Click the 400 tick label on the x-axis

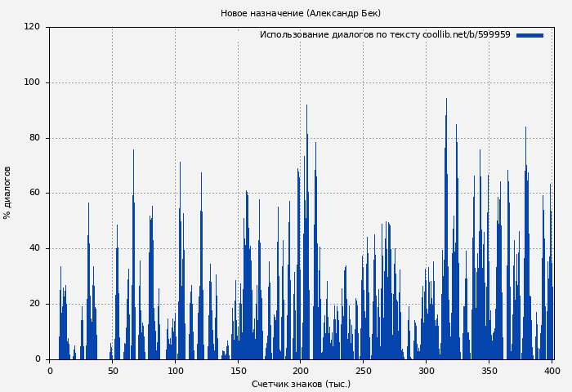pos(552,371)
